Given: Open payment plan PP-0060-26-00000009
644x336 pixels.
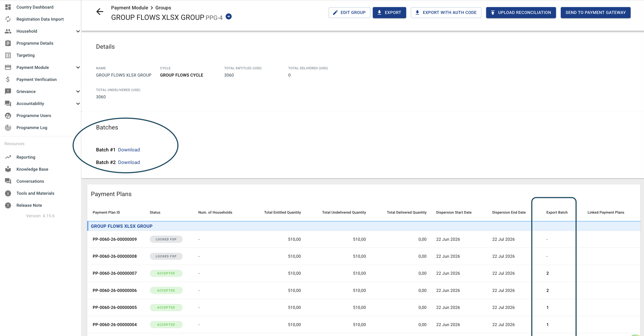Looking at the screenshot, I should coord(115,239).
